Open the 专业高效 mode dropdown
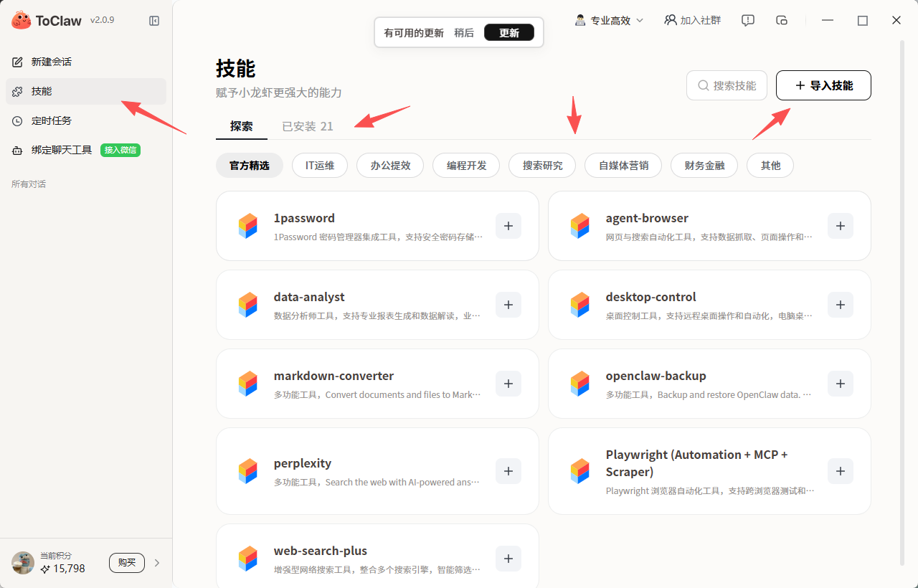Viewport: 918px width, 588px height. pyautogui.click(x=610, y=20)
